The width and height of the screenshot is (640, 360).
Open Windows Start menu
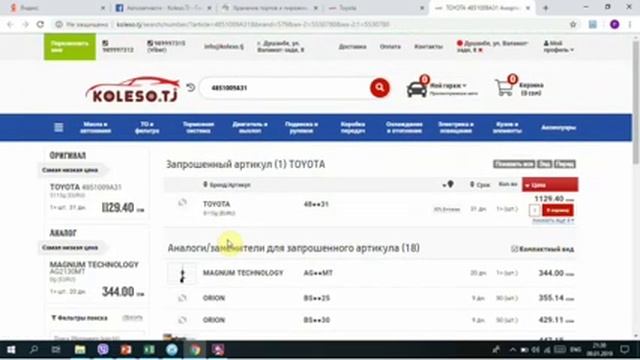click(x=11, y=350)
